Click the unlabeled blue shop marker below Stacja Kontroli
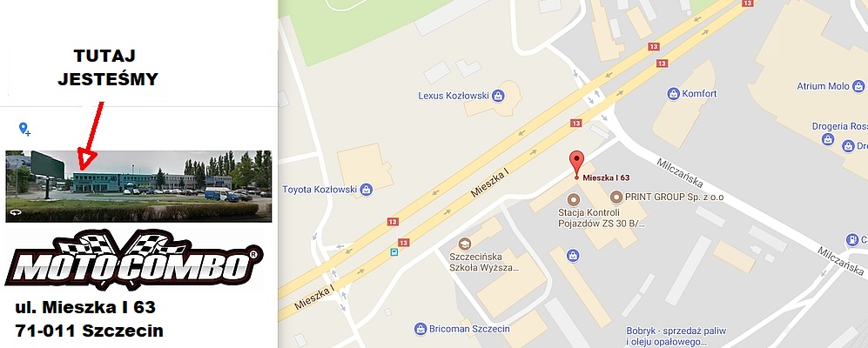 (x=573, y=255)
